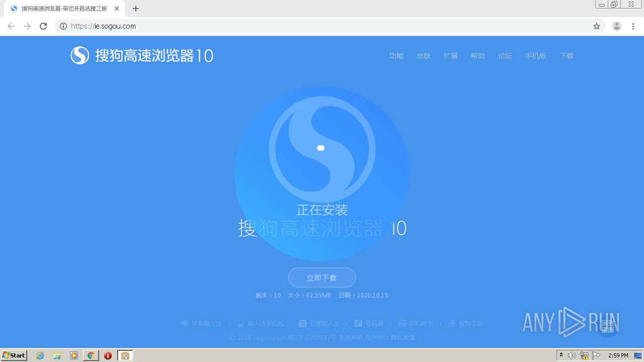This screenshot has height=362, width=644.
Task: Open the Action Center flag icon
Action: (596, 355)
